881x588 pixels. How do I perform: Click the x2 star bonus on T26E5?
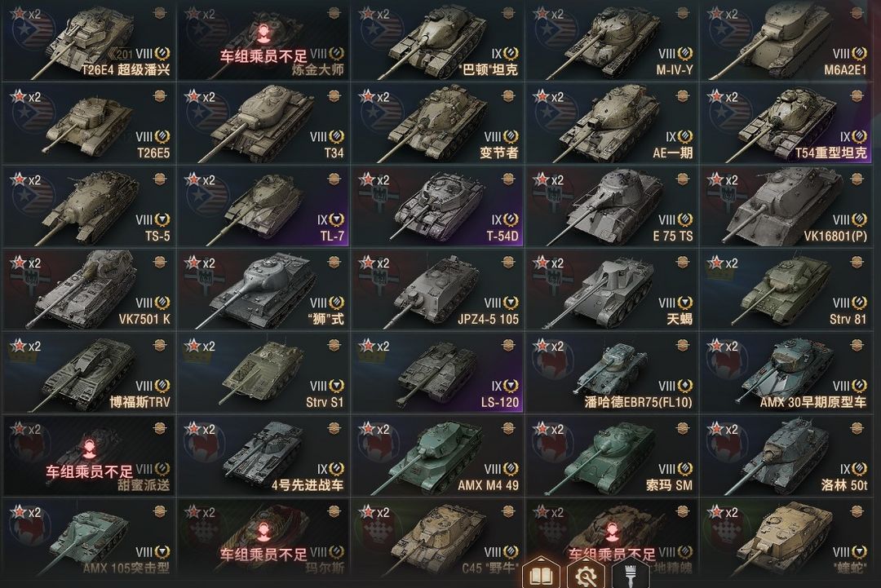pyautogui.click(x=26, y=96)
